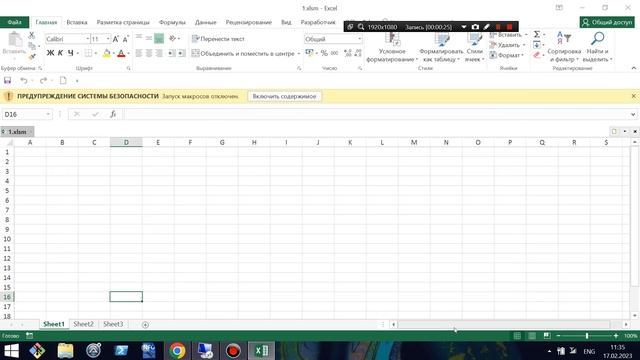Click the percent style icon
The image size is (640, 360).
click(324, 53)
